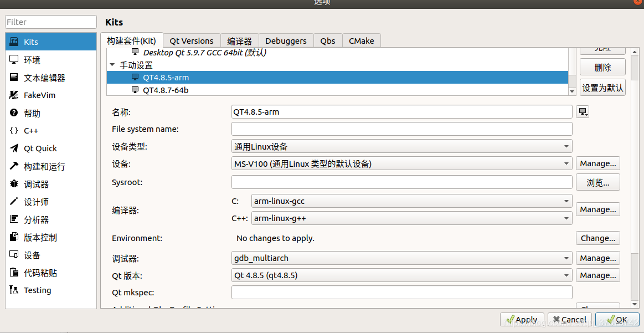
Task: Open the 版本控制 settings category
Action: click(51, 237)
